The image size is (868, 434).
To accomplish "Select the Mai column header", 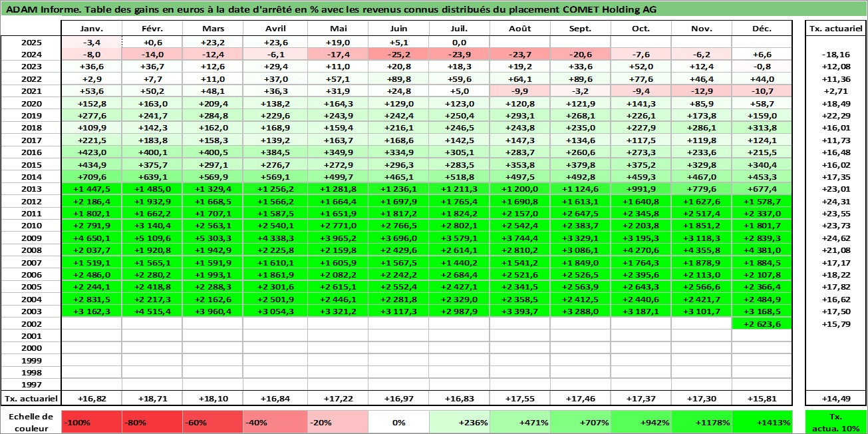I will [x=337, y=29].
